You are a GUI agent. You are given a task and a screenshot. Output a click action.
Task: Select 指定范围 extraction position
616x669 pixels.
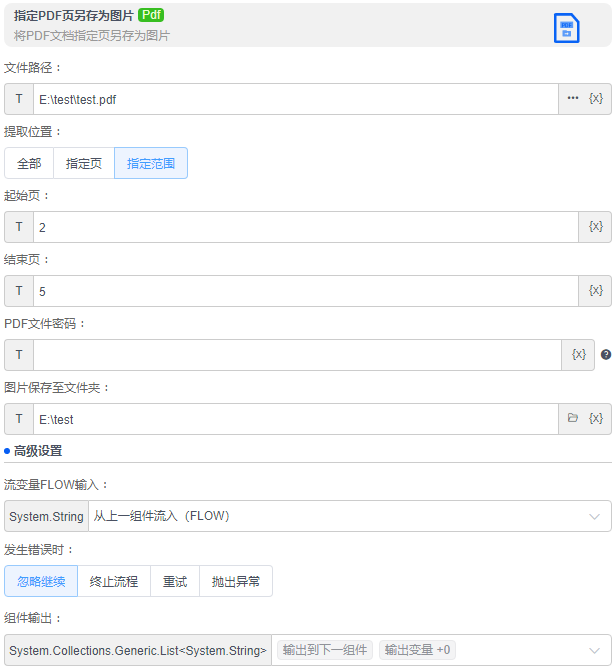(151, 163)
